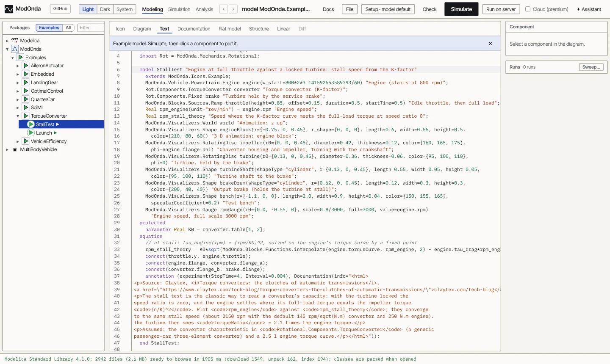Show All packages
The image size is (610, 364).
point(68,28)
